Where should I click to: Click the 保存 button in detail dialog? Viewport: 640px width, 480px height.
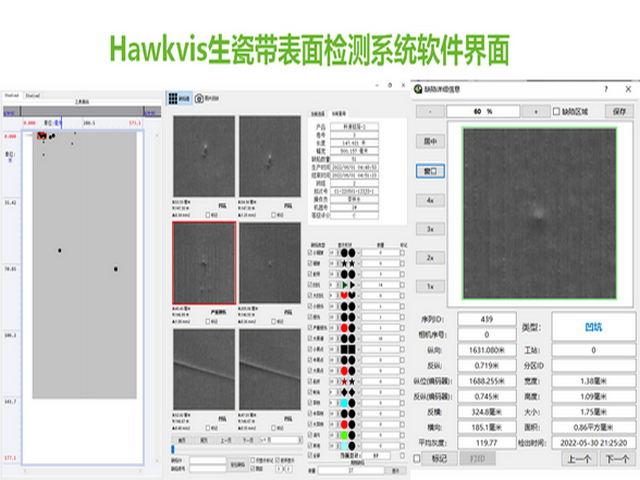click(x=619, y=111)
